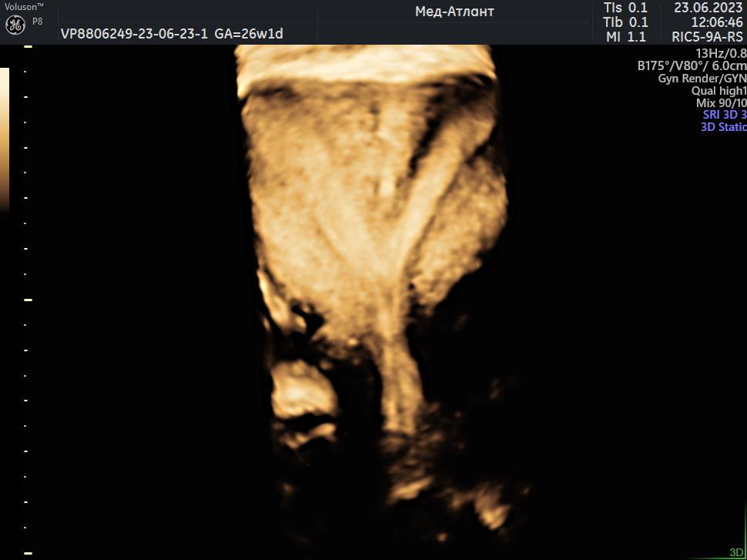Select patient ID VP8806249-23-06-23-1
Viewport: 747px width, 560px height.
click(x=134, y=34)
